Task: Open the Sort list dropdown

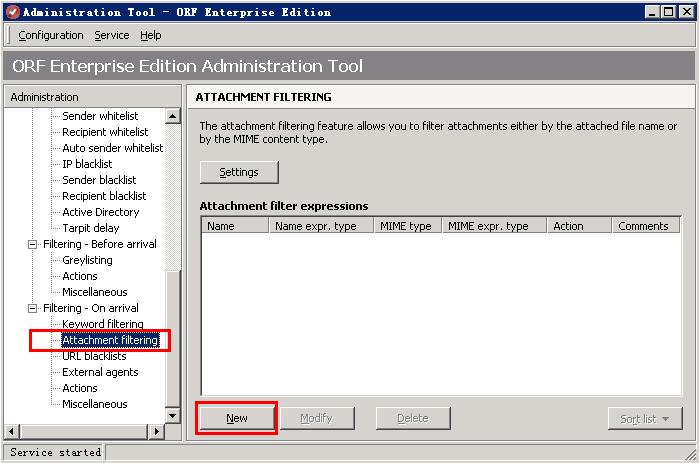Action: coord(644,418)
